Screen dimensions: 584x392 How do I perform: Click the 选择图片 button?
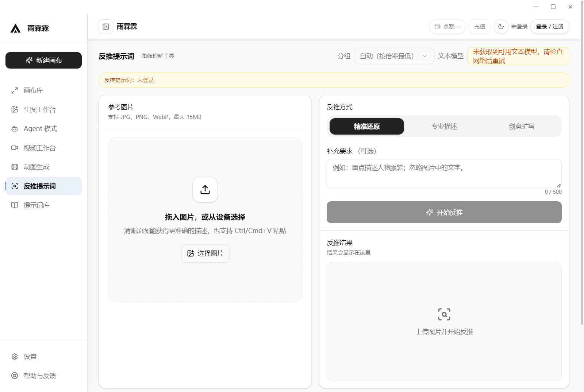(x=205, y=253)
